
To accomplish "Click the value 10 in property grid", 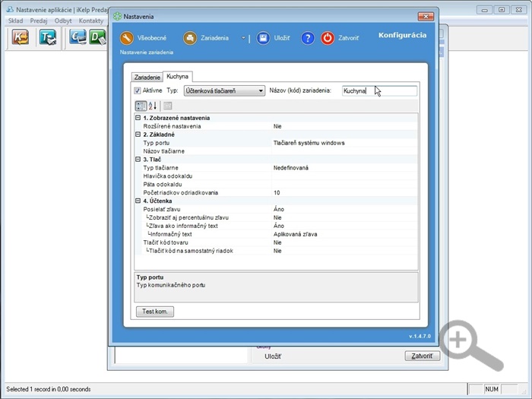I will click(x=277, y=193).
